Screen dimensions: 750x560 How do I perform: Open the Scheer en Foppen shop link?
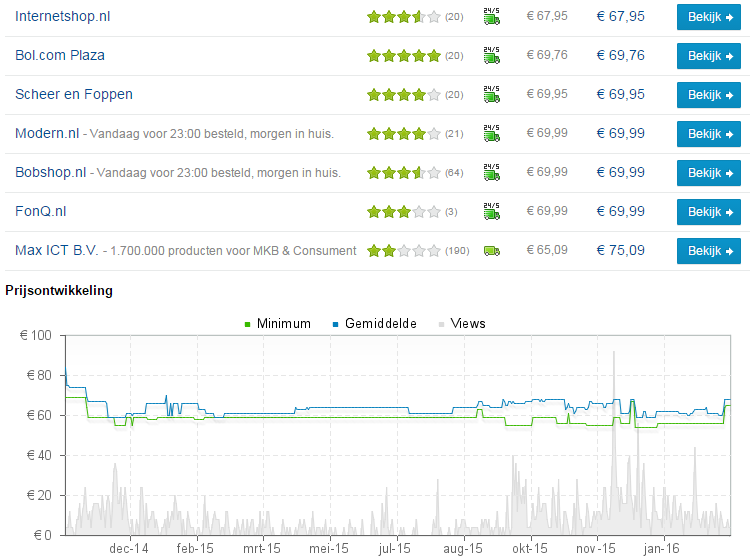pos(74,94)
